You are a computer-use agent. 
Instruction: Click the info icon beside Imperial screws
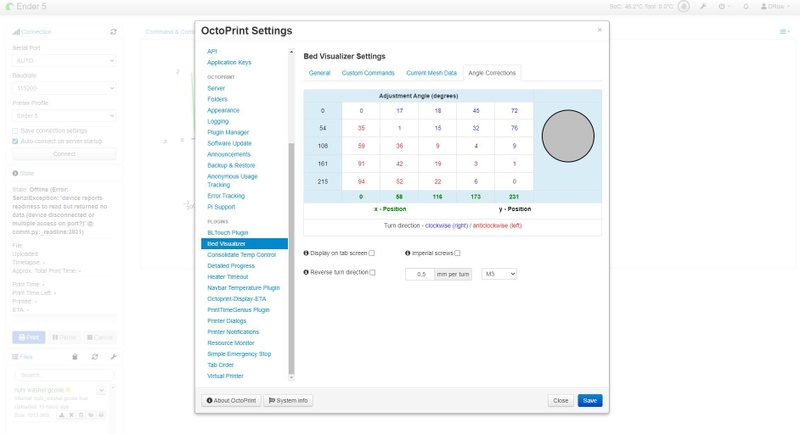[x=408, y=253]
